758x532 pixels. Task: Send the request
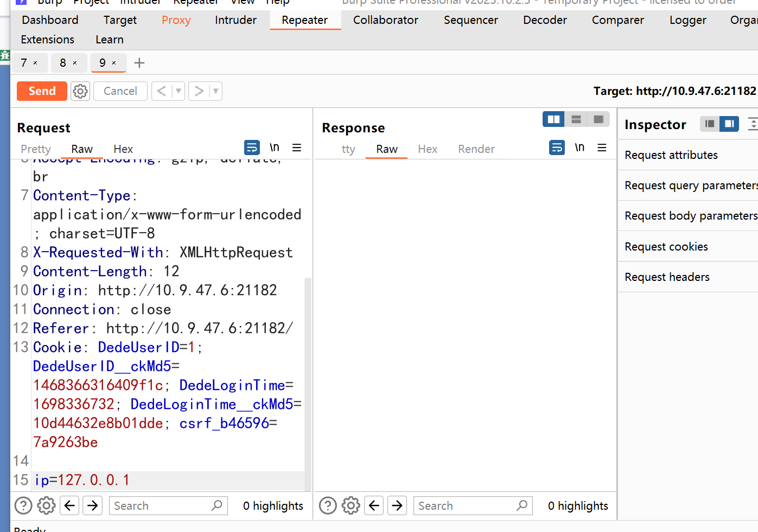pos(42,91)
